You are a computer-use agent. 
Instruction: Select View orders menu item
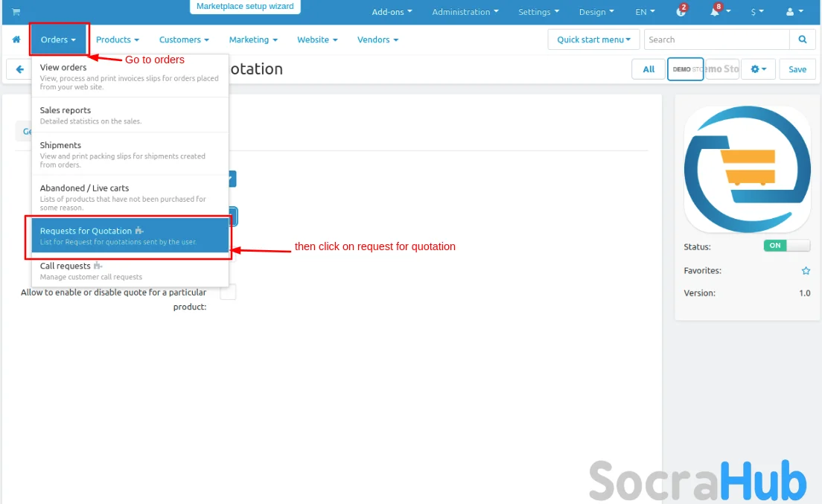click(130, 77)
